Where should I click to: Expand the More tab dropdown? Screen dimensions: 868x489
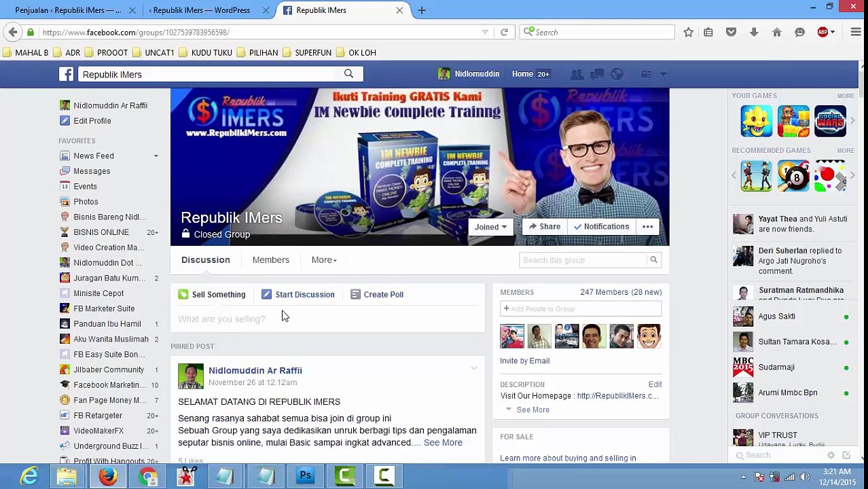(324, 260)
